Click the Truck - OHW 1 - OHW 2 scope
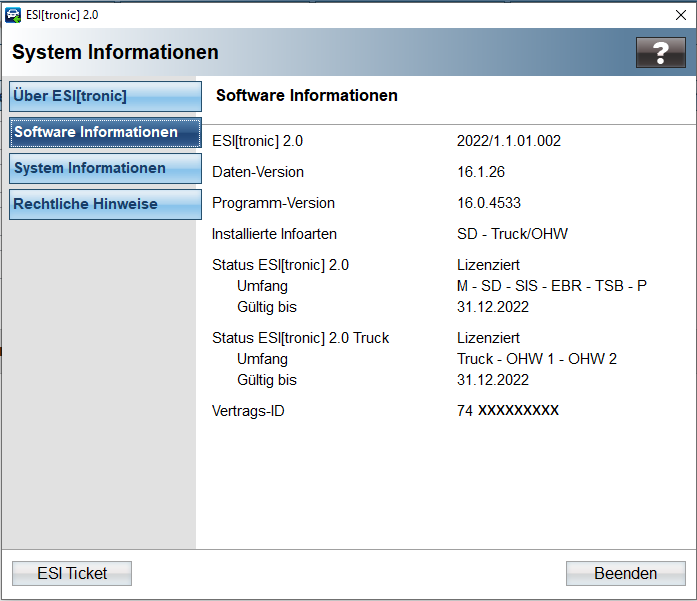697x601 pixels. tap(537, 359)
